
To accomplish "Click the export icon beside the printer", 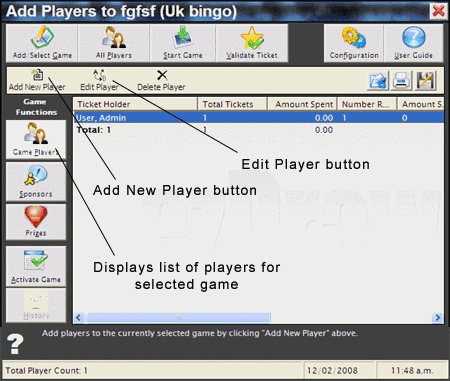I will click(378, 80).
